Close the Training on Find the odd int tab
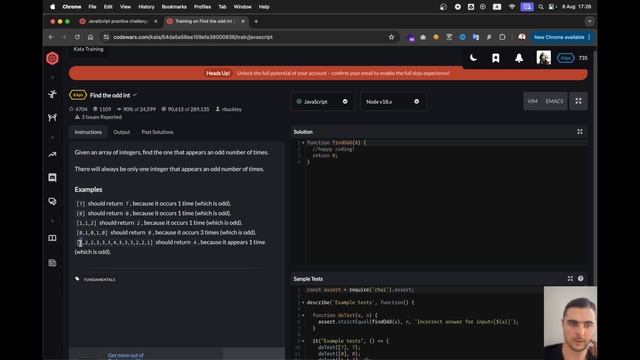This screenshot has width=640, height=360. (243, 21)
